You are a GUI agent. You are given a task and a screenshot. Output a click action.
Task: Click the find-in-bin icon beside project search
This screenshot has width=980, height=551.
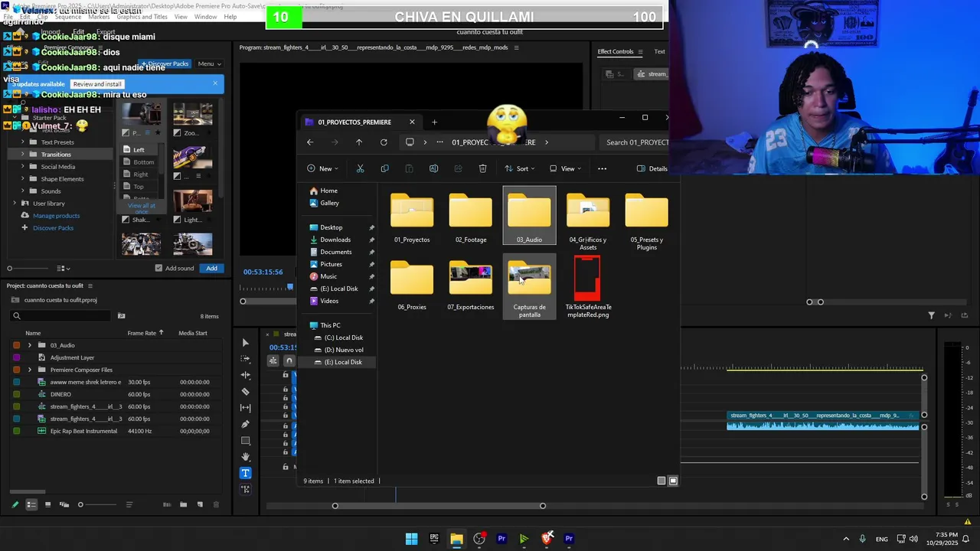pos(121,316)
